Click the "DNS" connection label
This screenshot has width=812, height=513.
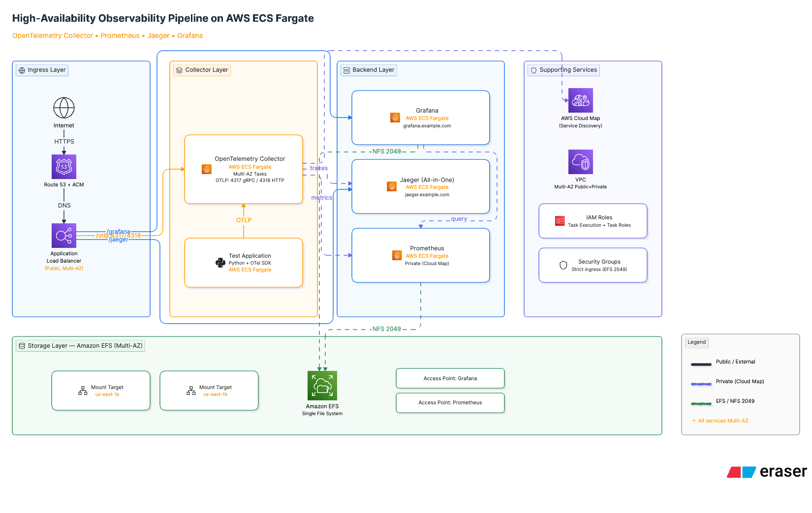click(64, 206)
